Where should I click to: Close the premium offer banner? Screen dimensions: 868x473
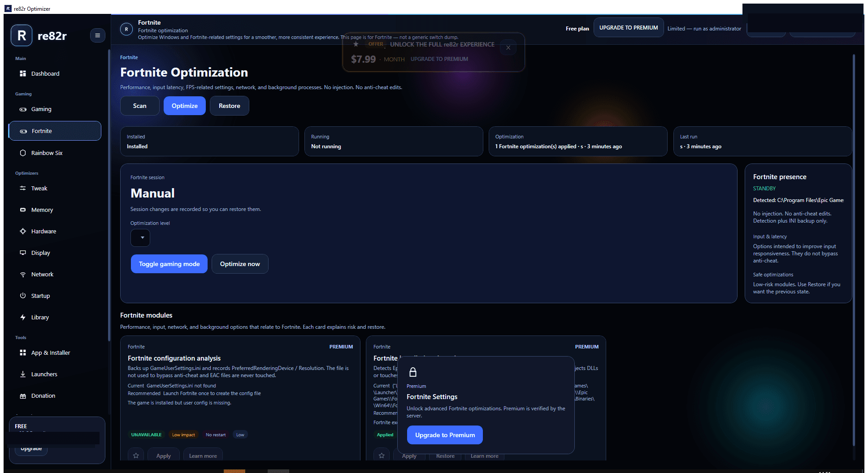(508, 47)
